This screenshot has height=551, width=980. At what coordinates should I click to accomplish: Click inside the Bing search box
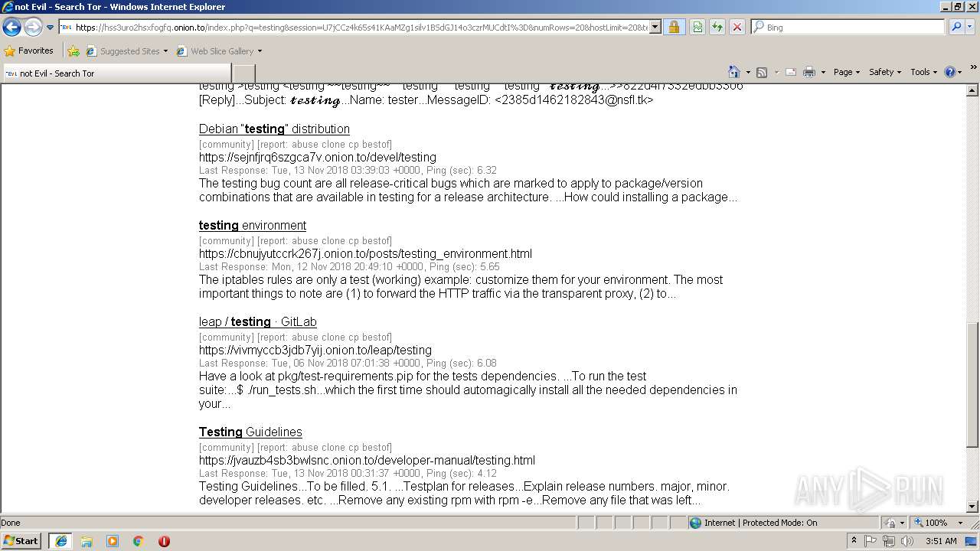tap(848, 27)
